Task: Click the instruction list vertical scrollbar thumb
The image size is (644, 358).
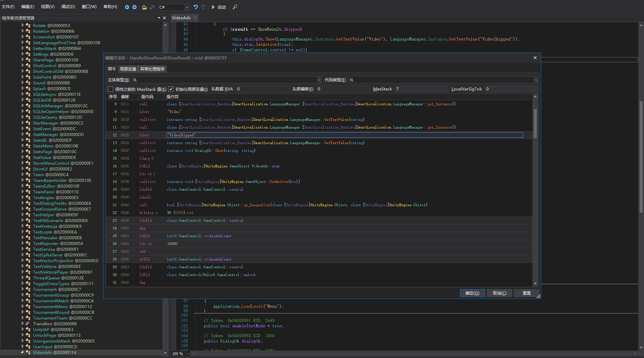Action: point(535,123)
